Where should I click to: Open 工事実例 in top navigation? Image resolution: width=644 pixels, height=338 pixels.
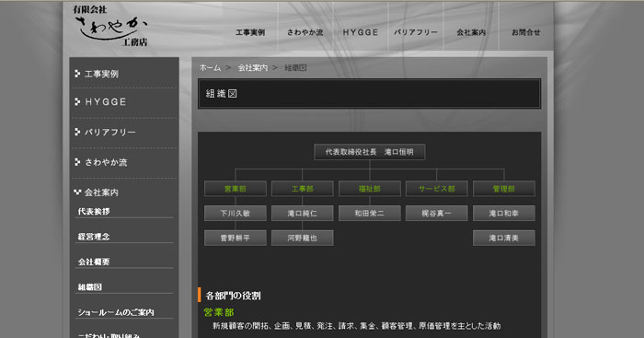coord(250,32)
